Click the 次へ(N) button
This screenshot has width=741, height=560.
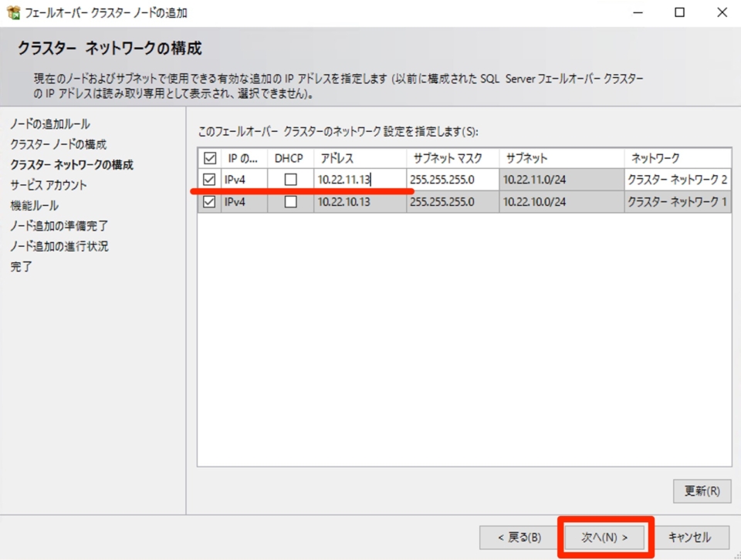click(x=604, y=538)
